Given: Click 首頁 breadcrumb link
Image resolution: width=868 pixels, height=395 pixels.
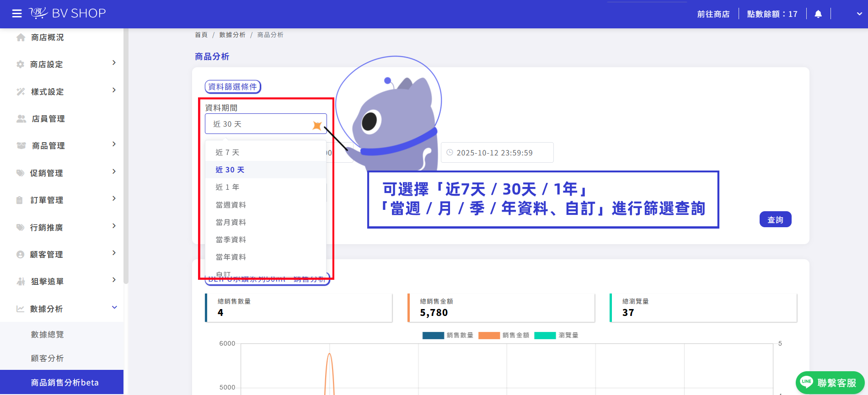Looking at the screenshot, I should (201, 35).
